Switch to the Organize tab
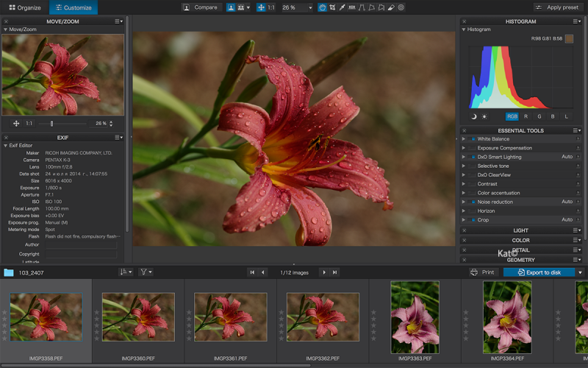The height and width of the screenshot is (368, 588). pos(24,7)
